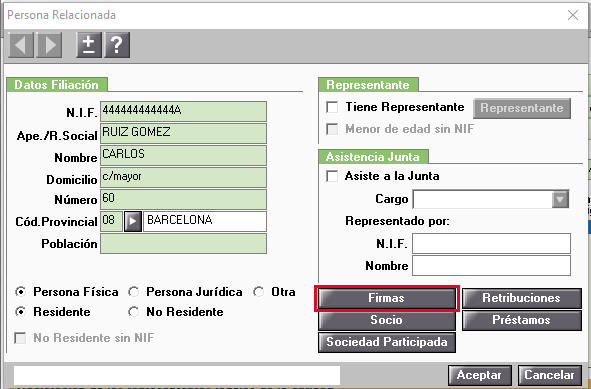
Task: Focus the N.I.F. field in Datos Filiación
Action: pos(184,111)
